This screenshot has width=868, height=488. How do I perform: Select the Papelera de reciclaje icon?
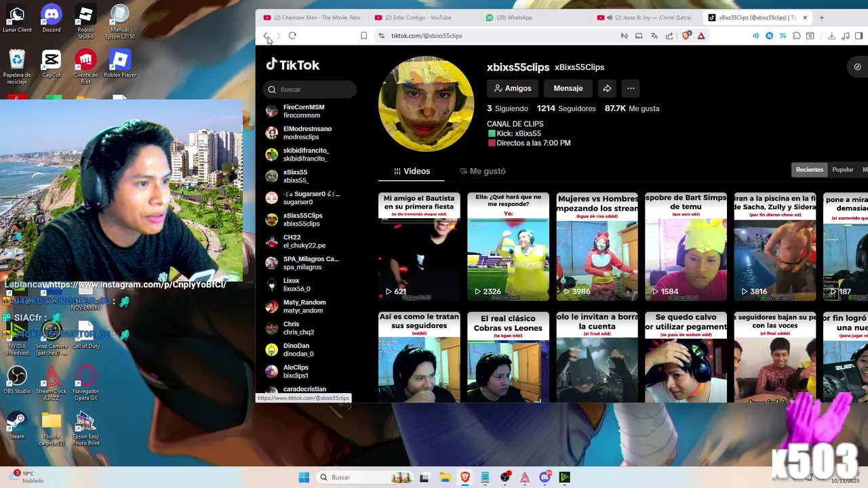point(17,68)
